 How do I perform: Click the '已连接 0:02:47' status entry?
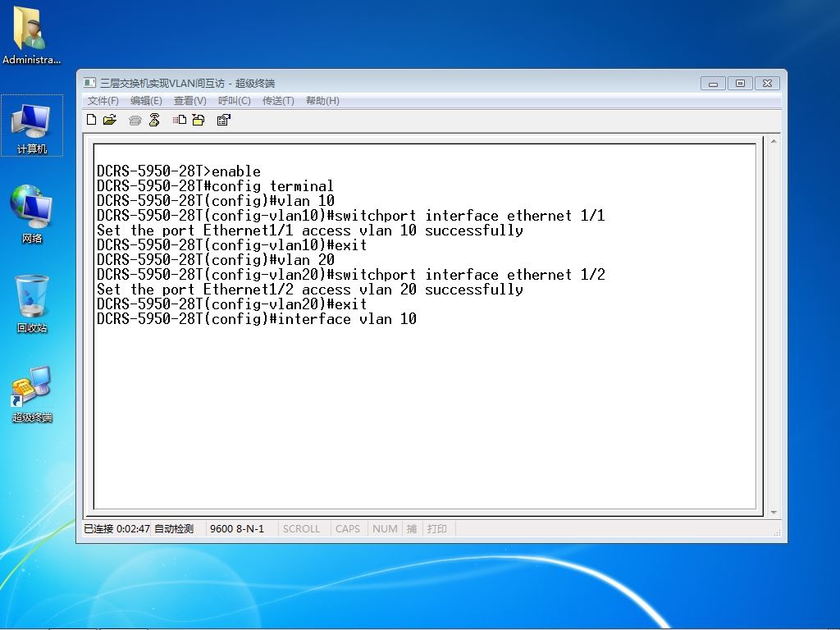116,529
